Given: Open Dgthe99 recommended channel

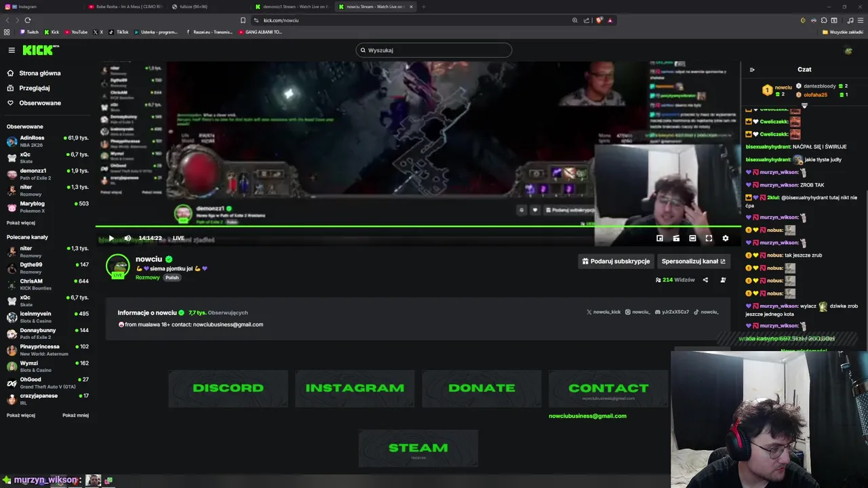Looking at the screenshot, I should (46, 268).
